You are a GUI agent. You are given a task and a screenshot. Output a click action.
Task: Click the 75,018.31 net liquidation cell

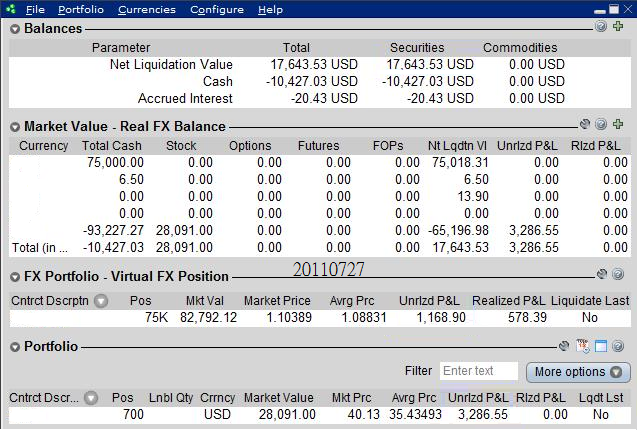[x=460, y=163]
